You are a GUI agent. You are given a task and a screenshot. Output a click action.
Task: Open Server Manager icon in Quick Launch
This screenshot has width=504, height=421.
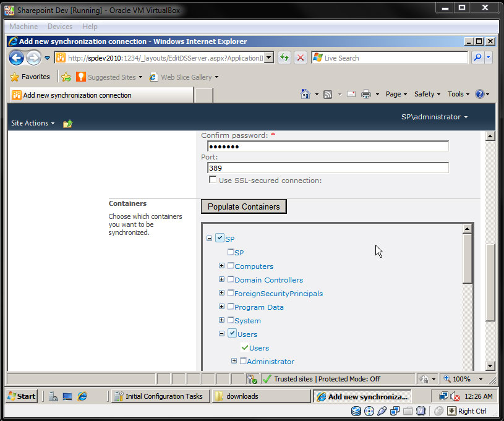click(53, 396)
